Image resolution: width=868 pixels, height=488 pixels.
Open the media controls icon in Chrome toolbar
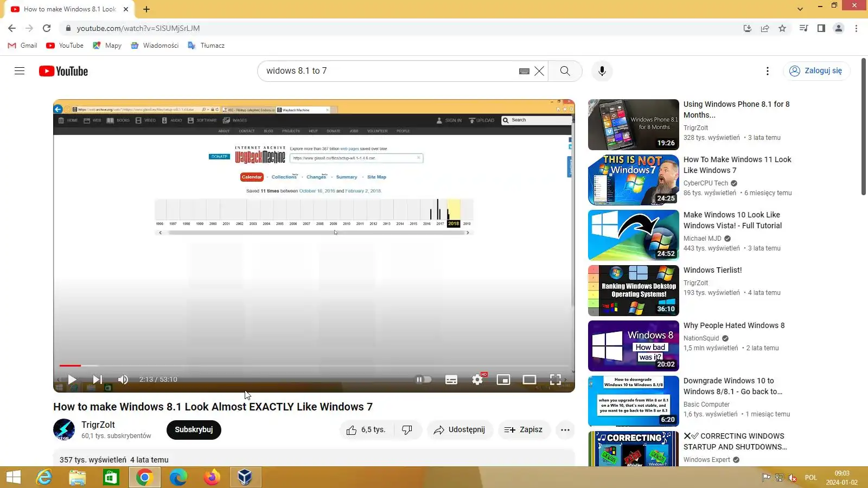[804, 28]
